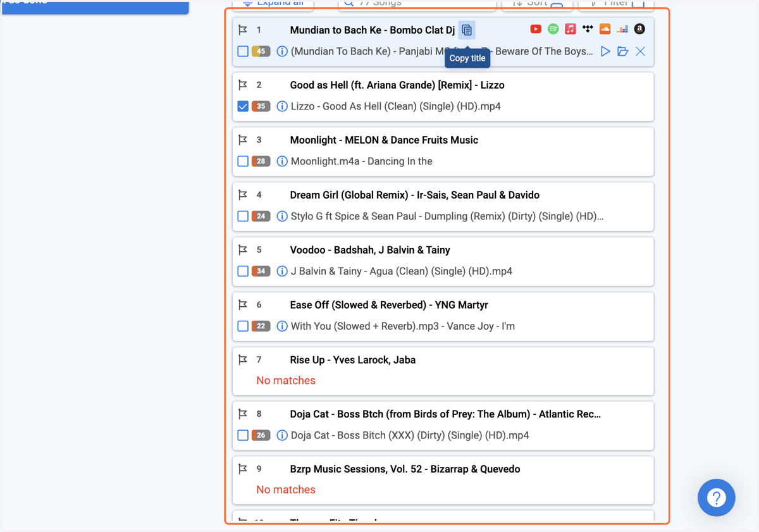Flag song 4 Dream Girl
Screen dimensions: 759x532
coord(243,195)
